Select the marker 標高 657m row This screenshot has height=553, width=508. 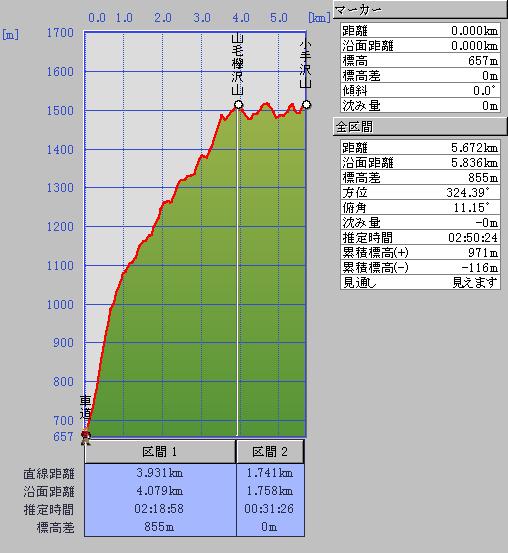coord(420,61)
